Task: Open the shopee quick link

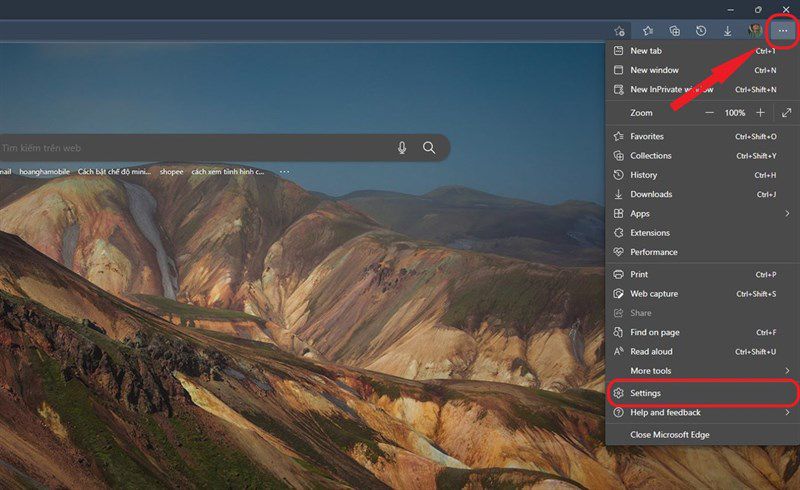Action: [171, 172]
